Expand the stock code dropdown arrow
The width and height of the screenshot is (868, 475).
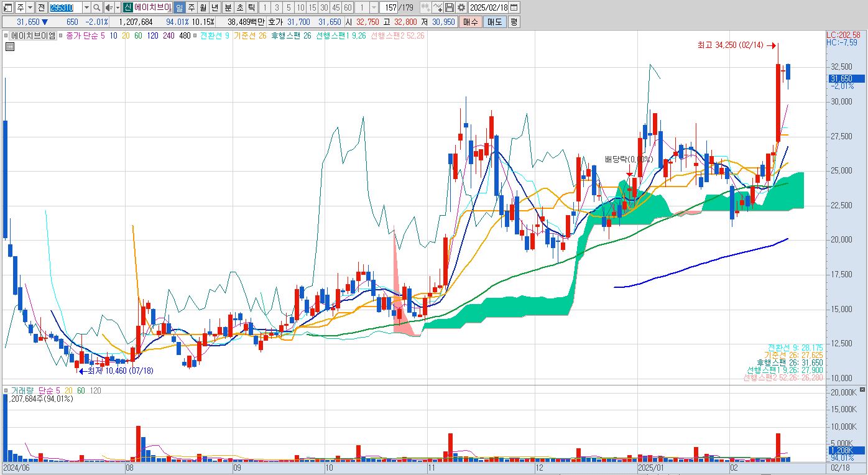86,7
